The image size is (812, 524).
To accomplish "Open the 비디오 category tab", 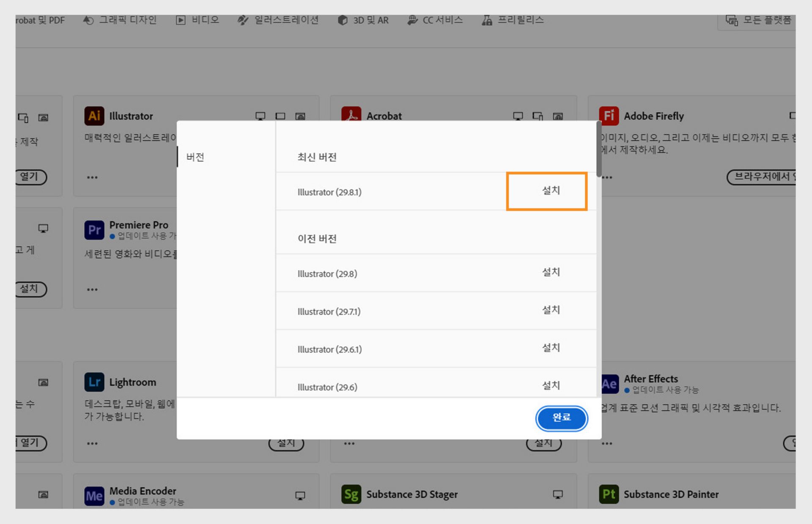I will (198, 20).
